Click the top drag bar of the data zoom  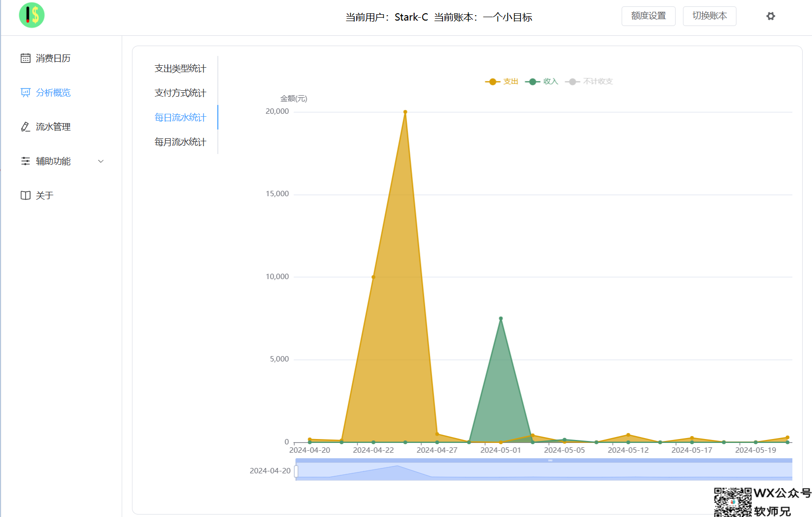[544, 461]
